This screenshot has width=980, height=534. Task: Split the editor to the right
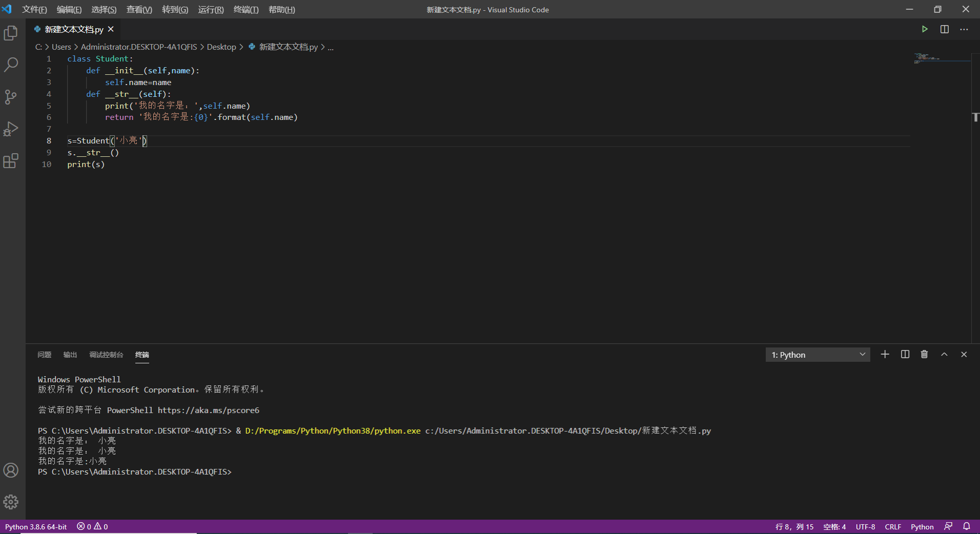click(945, 29)
